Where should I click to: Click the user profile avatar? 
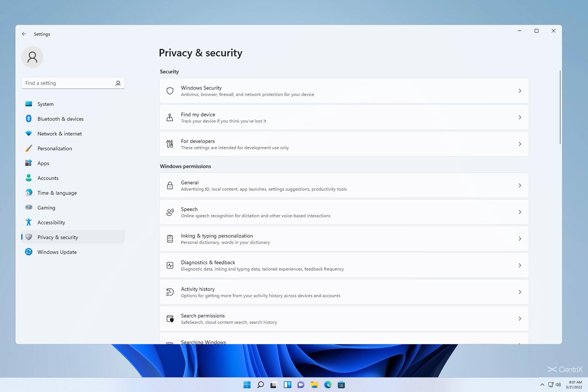(x=32, y=57)
